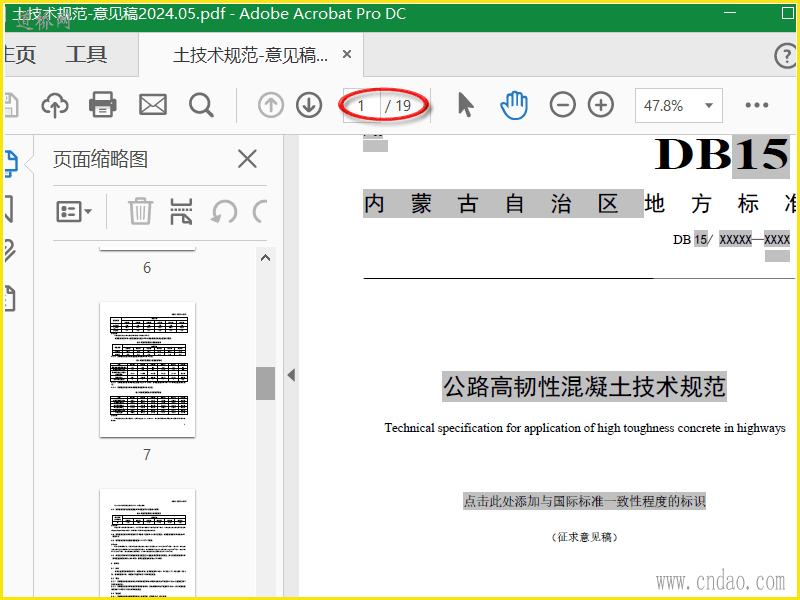
Task: Activate the hand pan tool
Action: [514, 105]
